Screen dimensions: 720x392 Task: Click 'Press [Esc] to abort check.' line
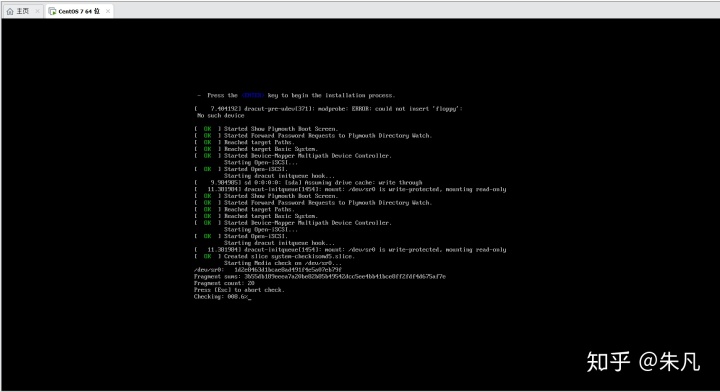pos(239,290)
